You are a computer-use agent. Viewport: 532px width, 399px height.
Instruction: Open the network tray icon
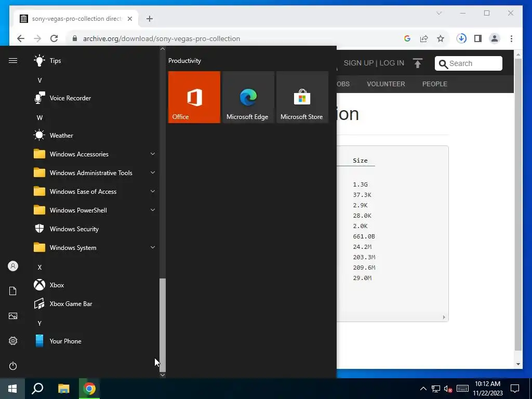coord(436,389)
